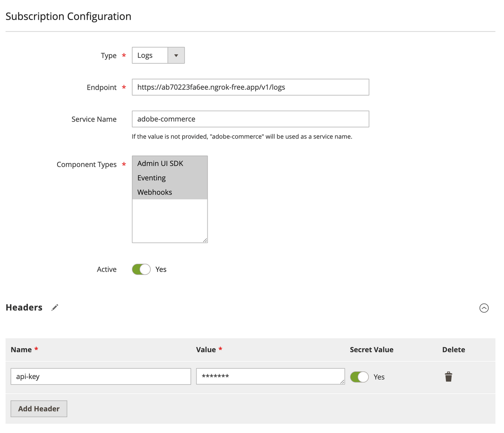Click the Name field containing api-key
The height and width of the screenshot is (433, 504).
(x=101, y=376)
